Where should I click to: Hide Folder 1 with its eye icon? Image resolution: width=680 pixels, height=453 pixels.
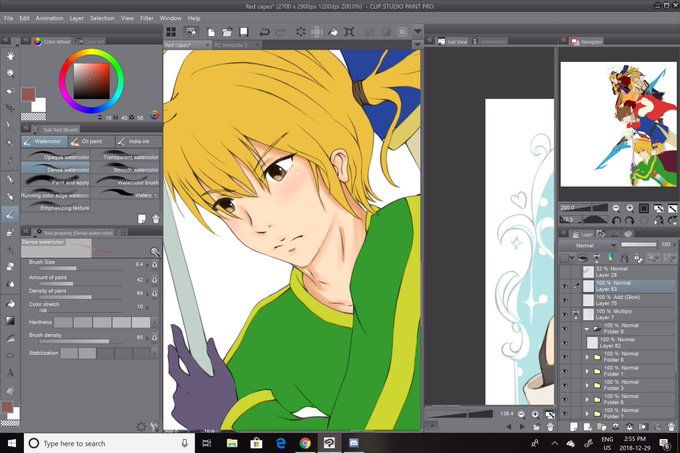tap(565, 371)
